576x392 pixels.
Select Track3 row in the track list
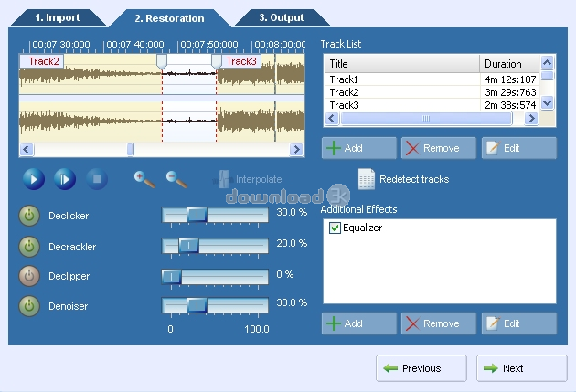[432, 105]
